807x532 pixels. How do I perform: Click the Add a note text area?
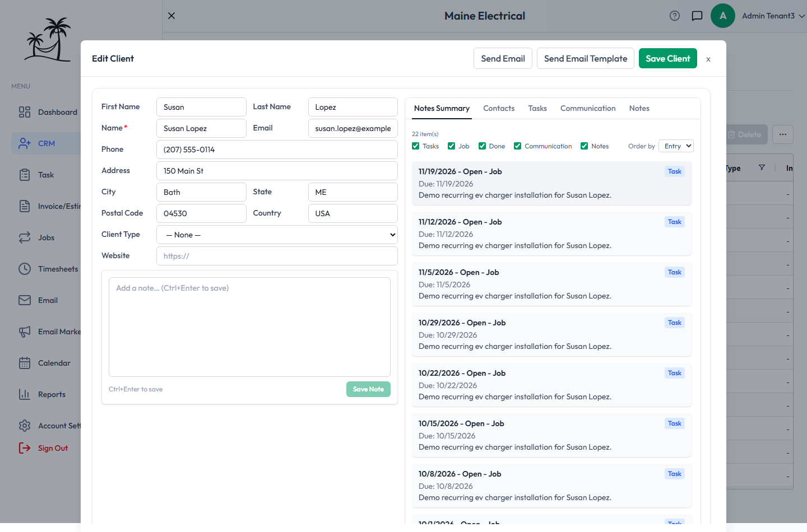tap(249, 327)
